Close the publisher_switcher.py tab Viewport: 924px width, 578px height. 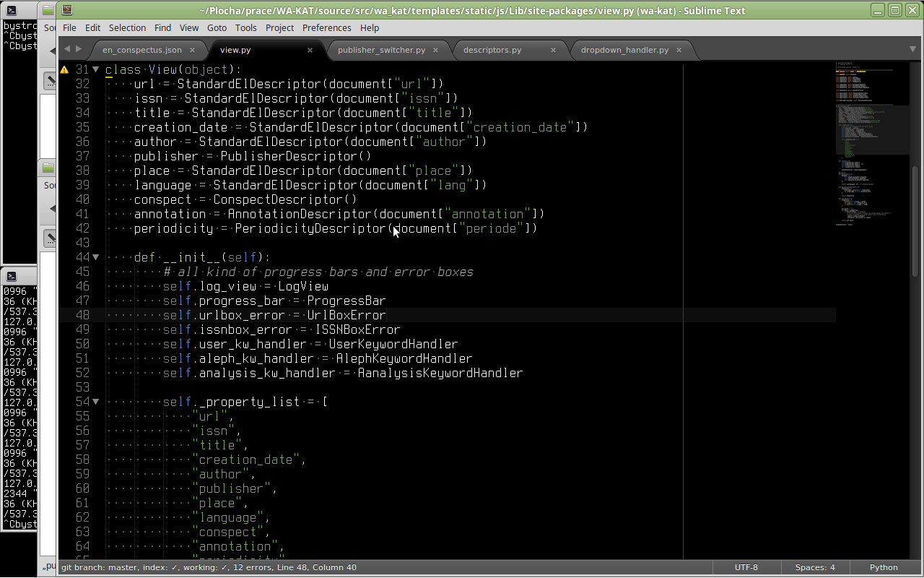(x=436, y=51)
